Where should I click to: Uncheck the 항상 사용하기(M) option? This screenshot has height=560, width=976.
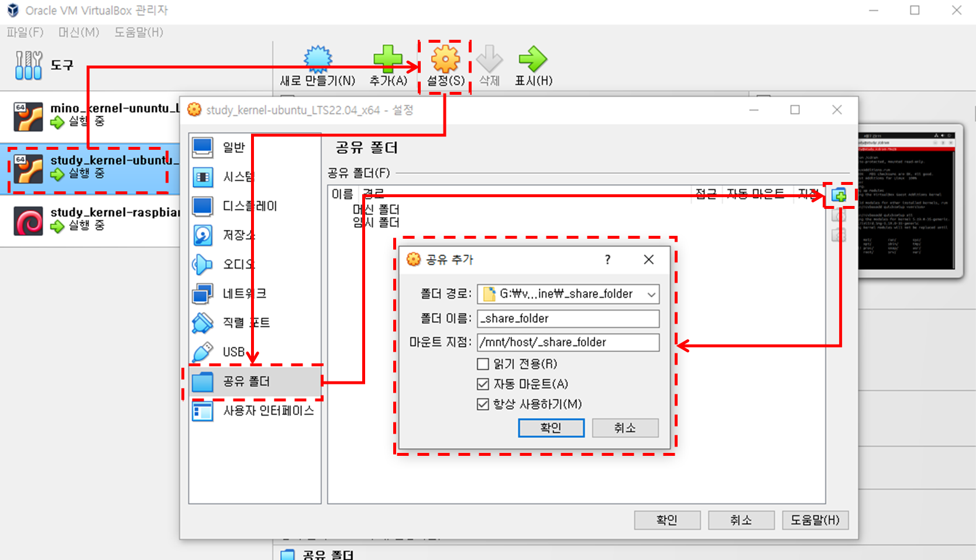click(483, 404)
